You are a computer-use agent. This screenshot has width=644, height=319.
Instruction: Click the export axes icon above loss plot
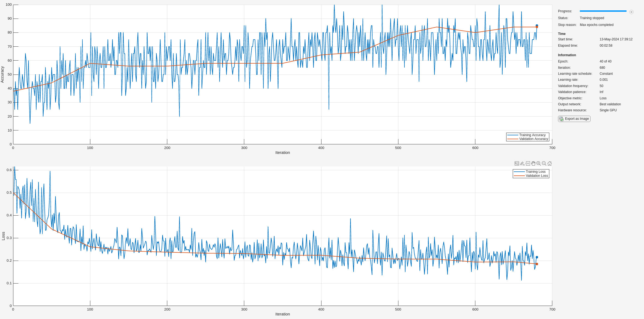coord(522,163)
